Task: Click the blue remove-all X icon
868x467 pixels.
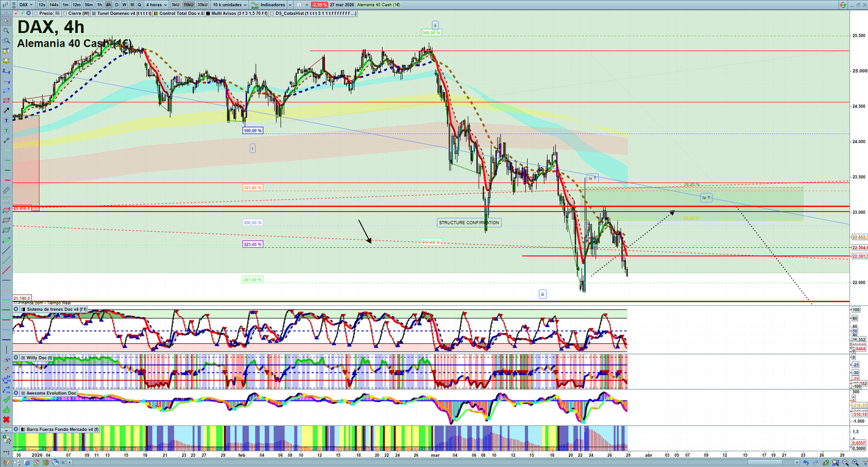Action: coord(28,14)
